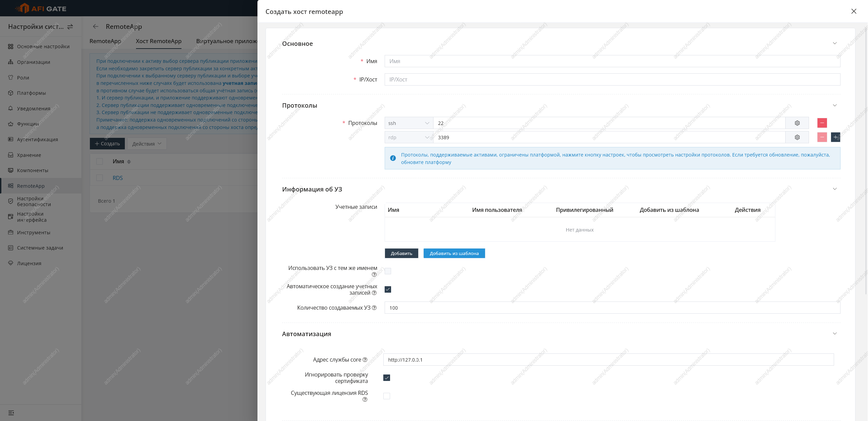The height and width of the screenshot is (421, 868).
Task: Uncheck 'Игнорировать проверку сертификата' checkbox
Action: (387, 378)
